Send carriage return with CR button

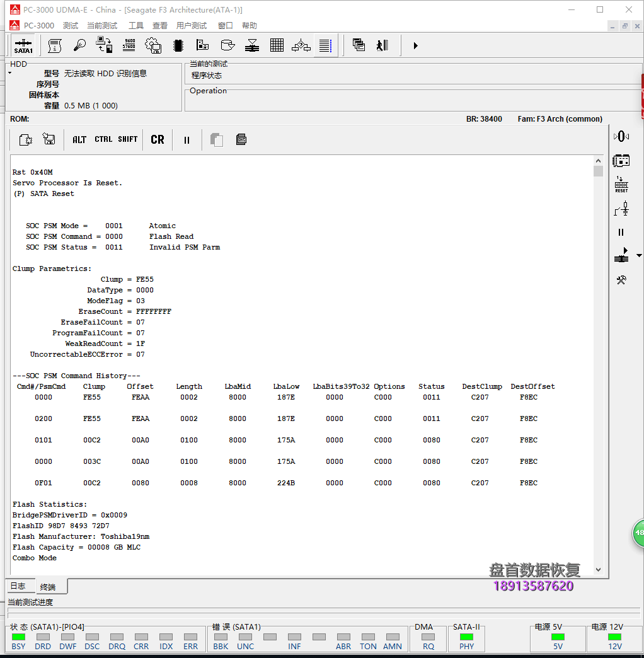pos(158,139)
